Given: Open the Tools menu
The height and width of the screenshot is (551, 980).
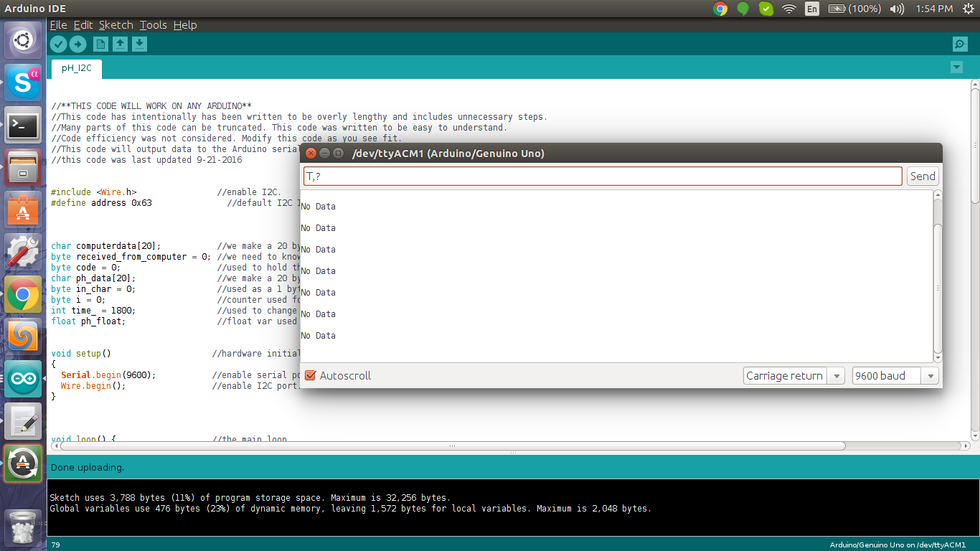Looking at the screenshot, I should tap(154, 25).
